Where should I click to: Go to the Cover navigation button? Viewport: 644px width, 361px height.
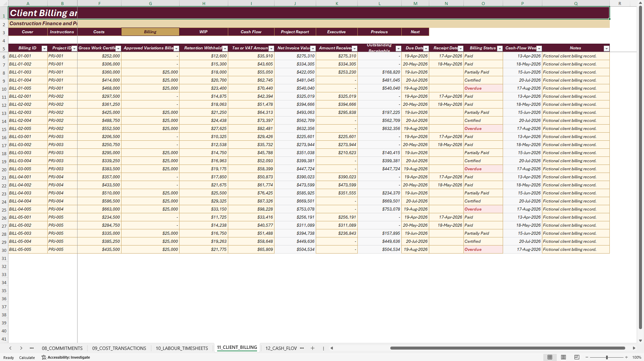tap(28, 32)
